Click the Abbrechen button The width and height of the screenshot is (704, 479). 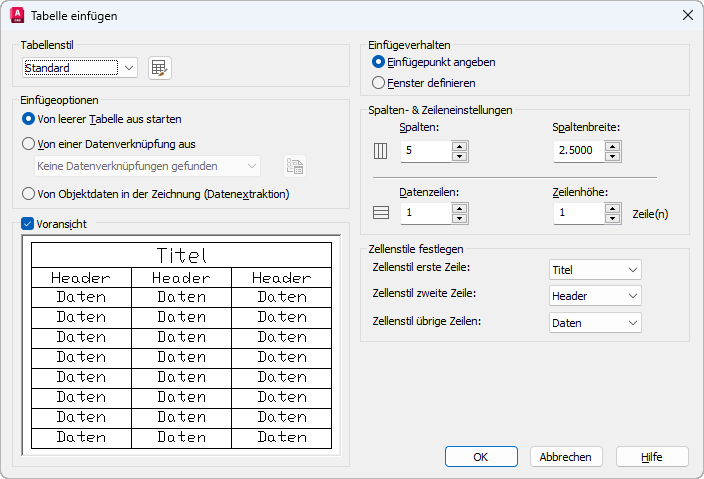566,456
